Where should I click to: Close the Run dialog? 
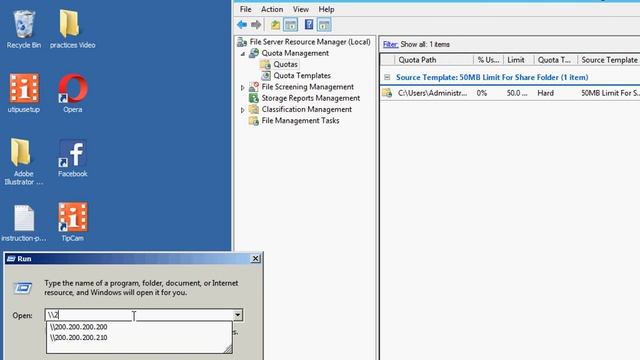pos(255,258)
